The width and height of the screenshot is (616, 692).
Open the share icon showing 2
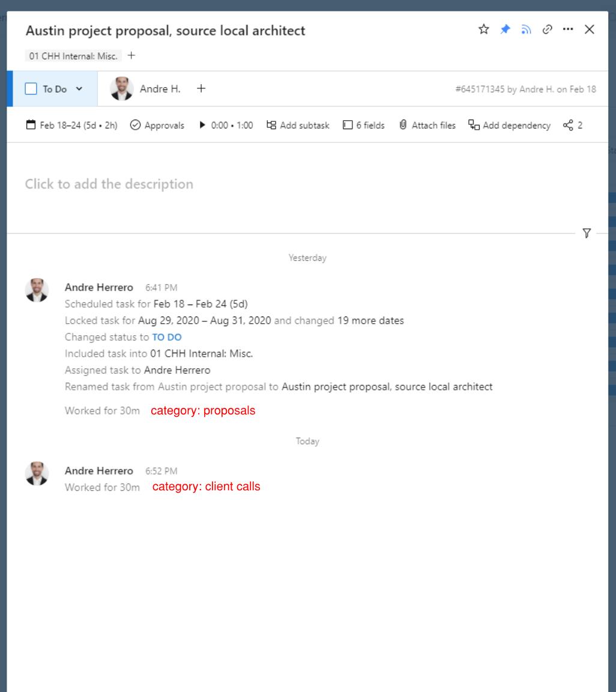(573, 126)
